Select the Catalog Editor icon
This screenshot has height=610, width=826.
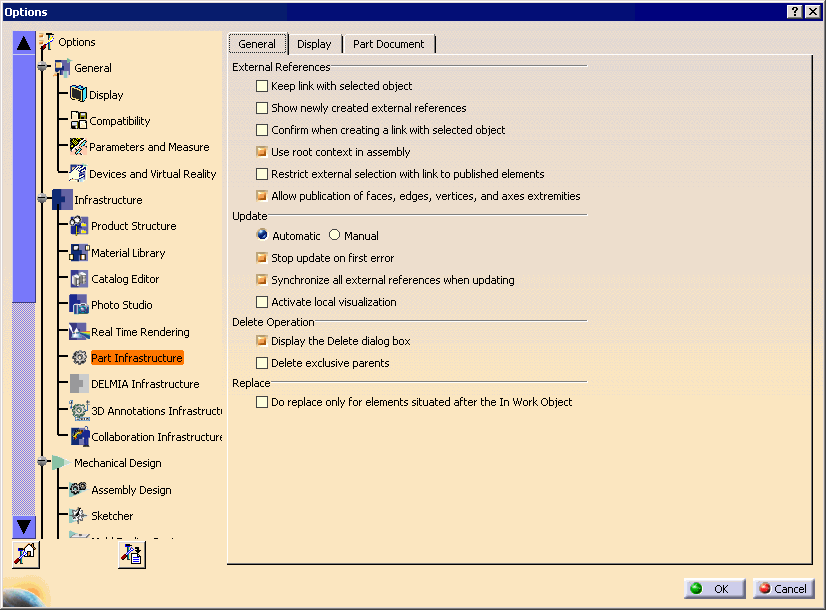(78, 279)
